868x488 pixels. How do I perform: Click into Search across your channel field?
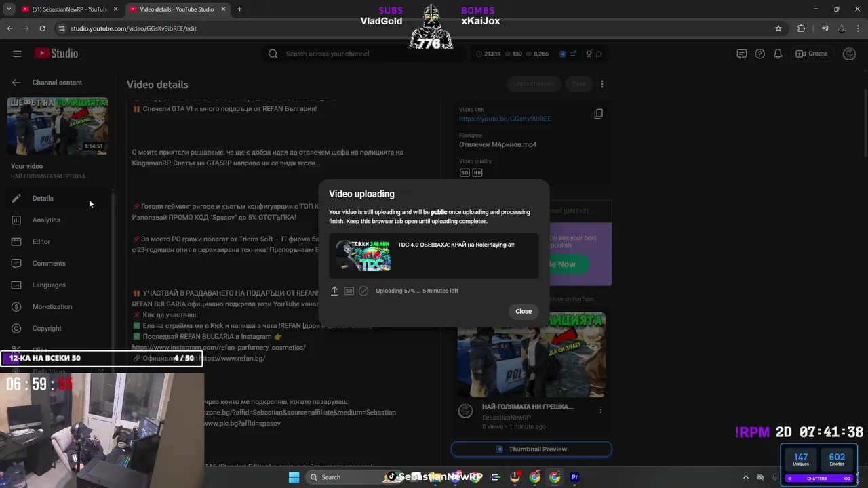tap(366, 54)
